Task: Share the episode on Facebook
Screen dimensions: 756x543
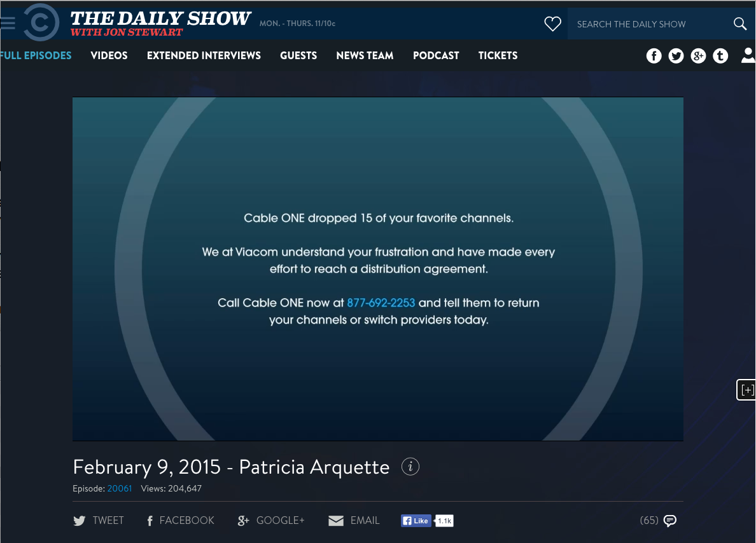Action: coord(180,520)
